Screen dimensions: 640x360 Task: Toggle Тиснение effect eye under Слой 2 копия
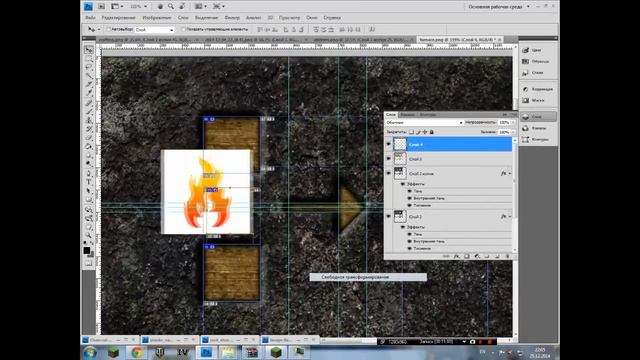pyautogui.click(x=409, y=205)
